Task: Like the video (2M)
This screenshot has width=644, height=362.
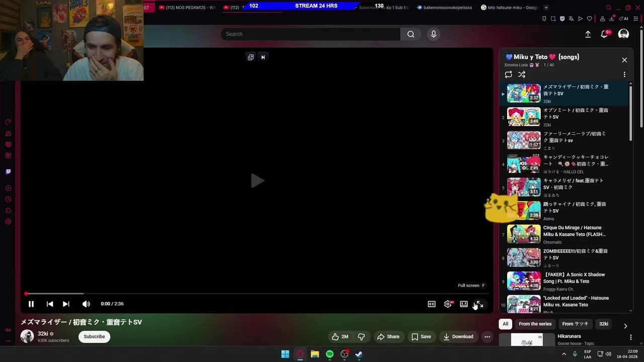Action: click(x=340, y=336)
